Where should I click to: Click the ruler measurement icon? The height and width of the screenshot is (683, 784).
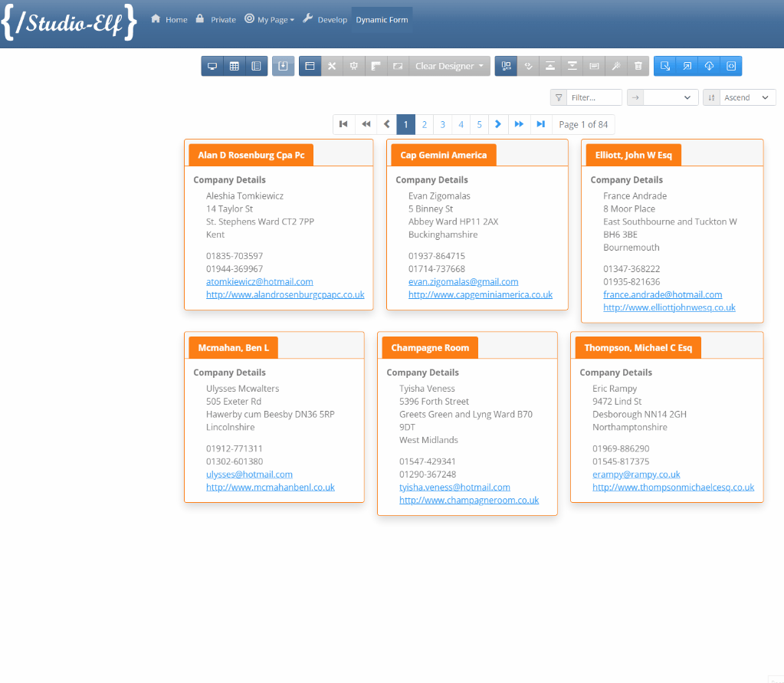click(376, 66)
